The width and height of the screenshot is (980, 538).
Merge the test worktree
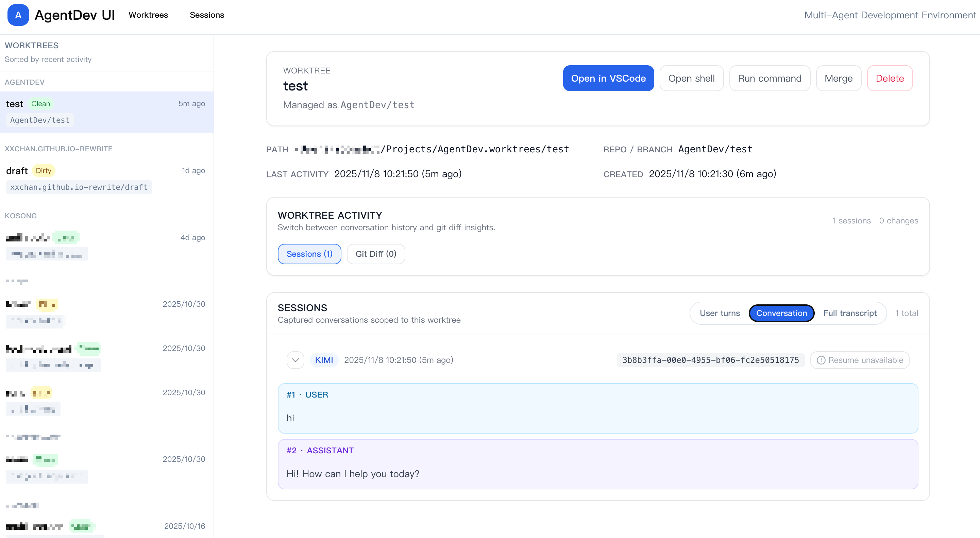pos(839,78)
